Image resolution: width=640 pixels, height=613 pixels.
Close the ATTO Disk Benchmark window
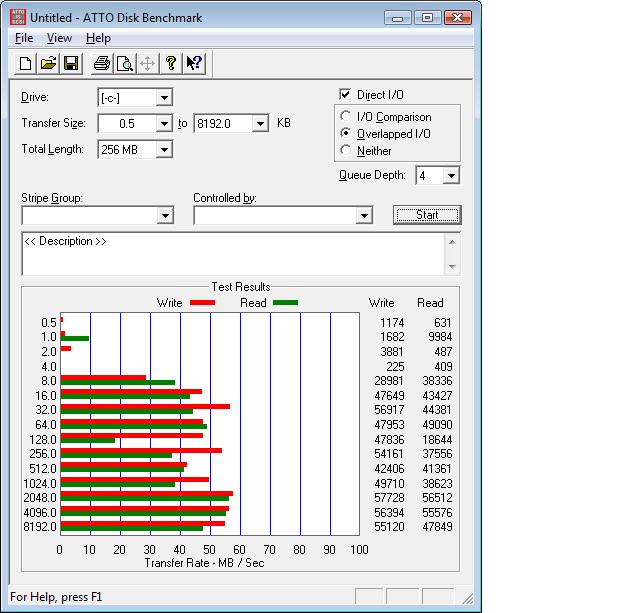[x=458, y=18]
